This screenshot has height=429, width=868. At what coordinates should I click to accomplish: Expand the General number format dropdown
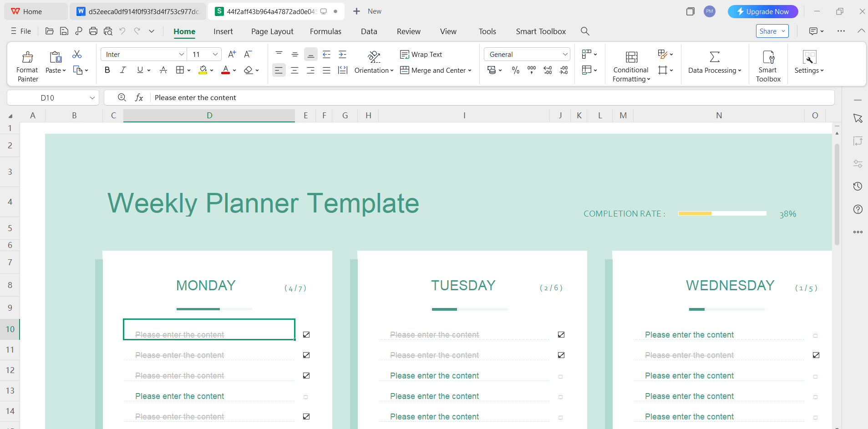[x=565, y=55]
